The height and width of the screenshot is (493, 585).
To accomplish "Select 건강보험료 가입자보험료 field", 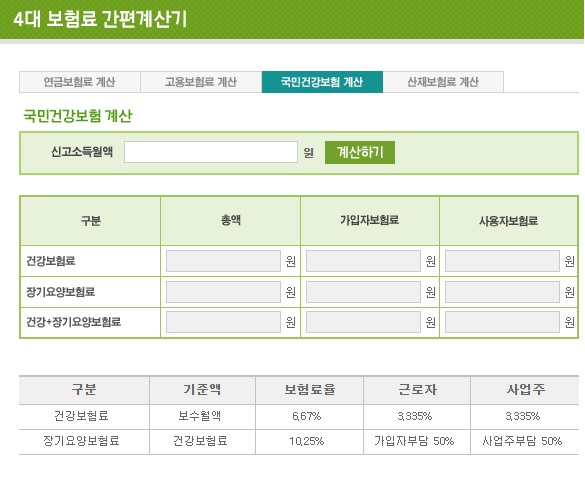I will coord(363,261).
